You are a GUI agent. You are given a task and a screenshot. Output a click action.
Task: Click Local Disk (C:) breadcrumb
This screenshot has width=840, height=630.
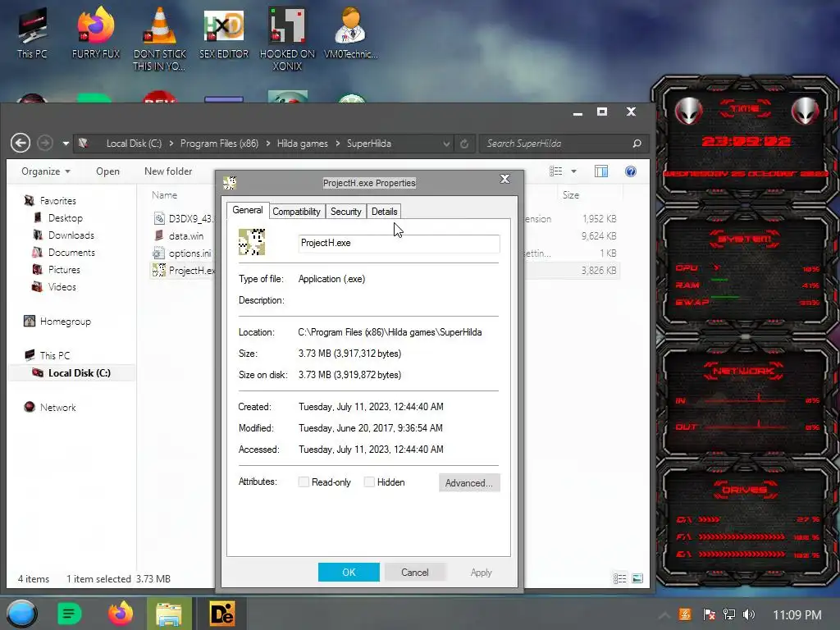coord(134,144)
